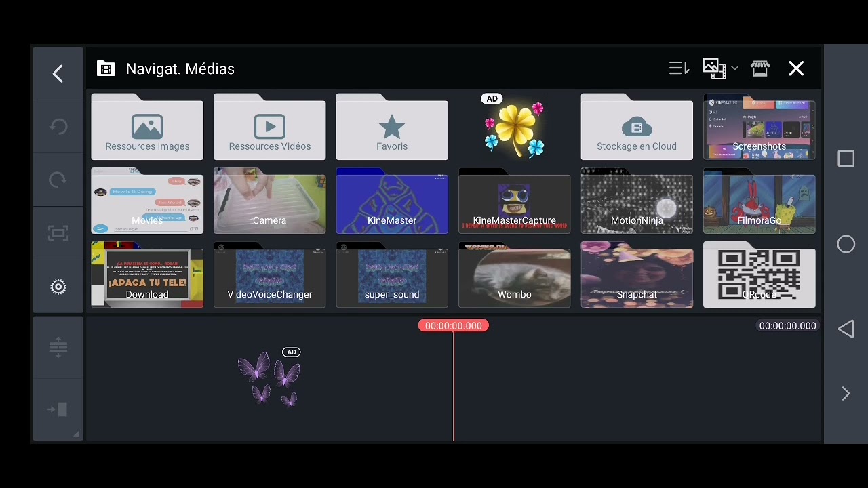Tap the capture frame icon in sidebar
Image resolution: width=868 pixels, height=488 pixels.
(x=58, y=233)
